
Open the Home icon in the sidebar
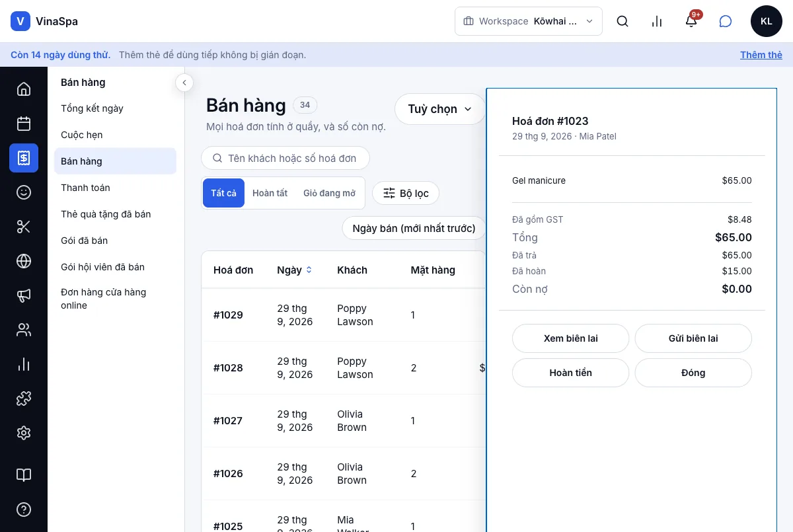tap(24, 89)
